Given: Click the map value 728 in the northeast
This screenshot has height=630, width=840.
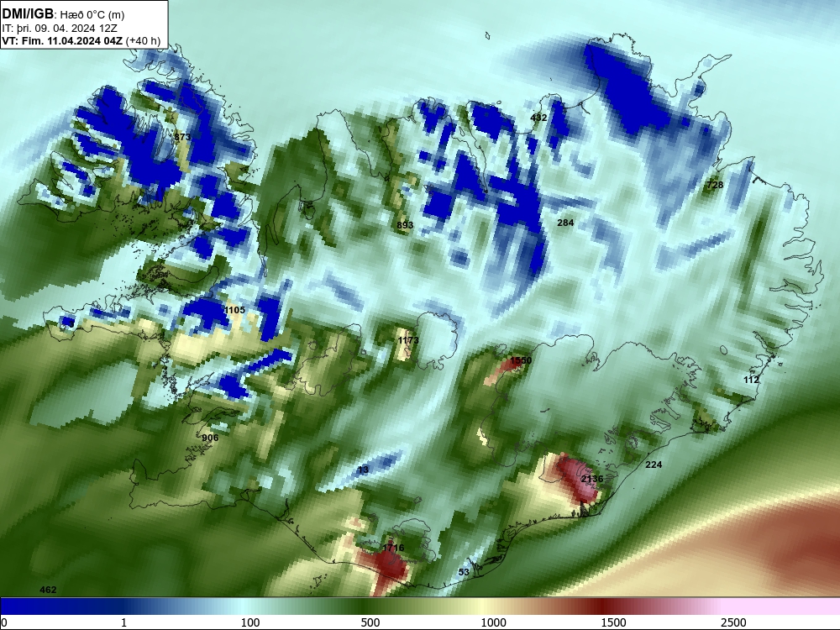Looking at the screenshot, I should (715, 185).
